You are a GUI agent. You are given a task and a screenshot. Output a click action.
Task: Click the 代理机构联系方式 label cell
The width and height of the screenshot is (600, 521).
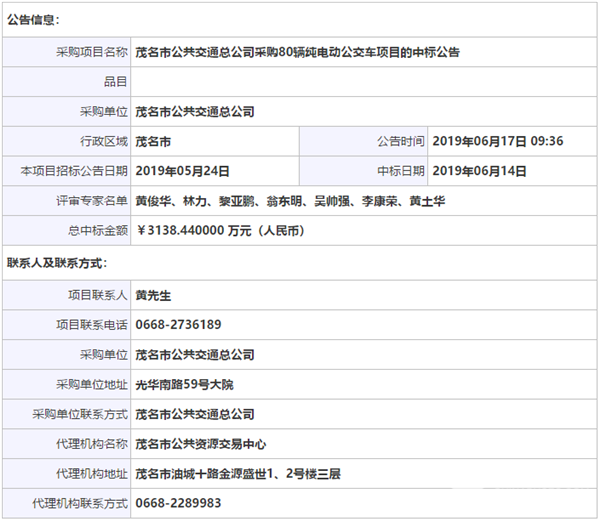click(80, 503)
